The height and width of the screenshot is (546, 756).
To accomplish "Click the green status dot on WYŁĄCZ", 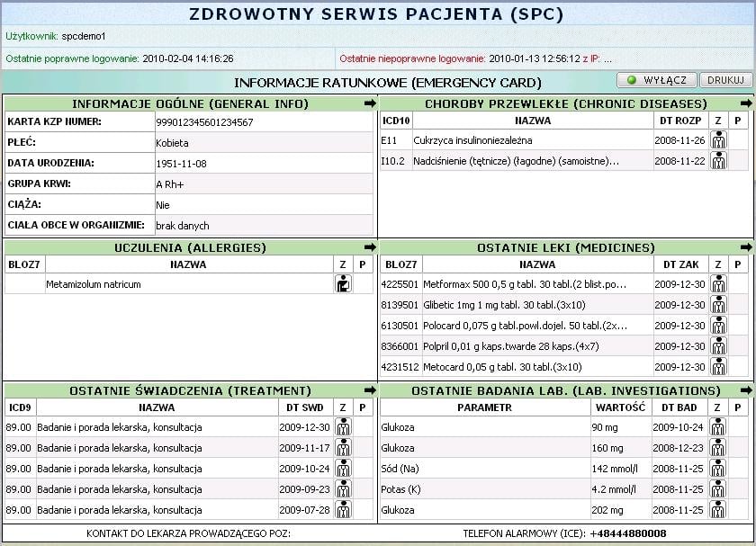I will coord(631,79).
